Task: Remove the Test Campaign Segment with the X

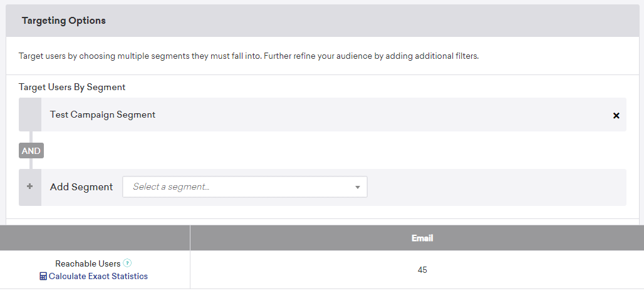Action: [616, 116]
